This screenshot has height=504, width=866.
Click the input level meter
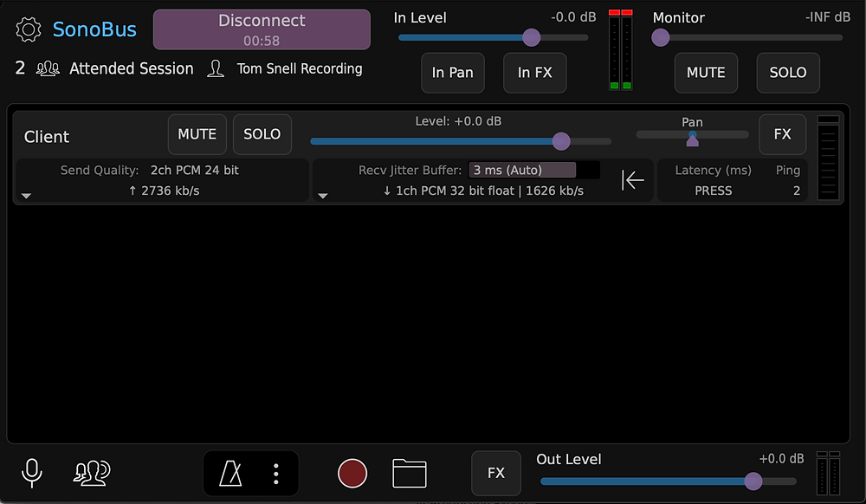pos(620,49)
